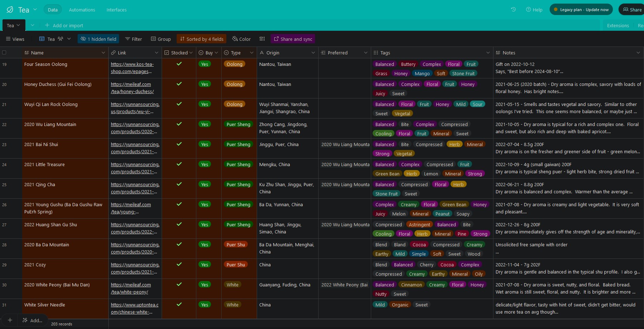
Task: Toggle Stocked check for 2020 Wu Liang Mountain
Action: tap(179, 124)
